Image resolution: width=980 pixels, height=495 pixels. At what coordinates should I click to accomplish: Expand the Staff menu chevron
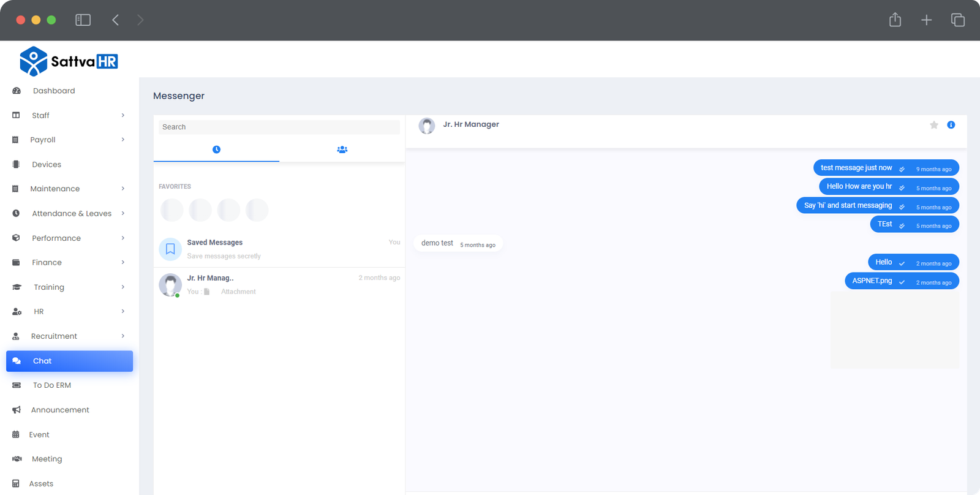click(123, 115)
